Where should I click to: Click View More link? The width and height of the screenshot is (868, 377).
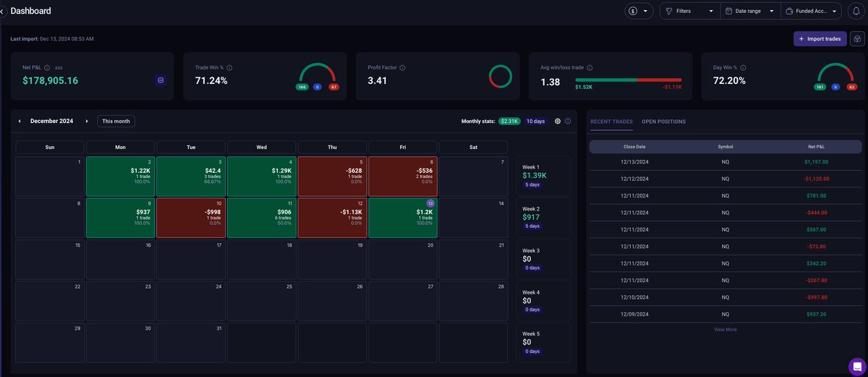point(725,329)
